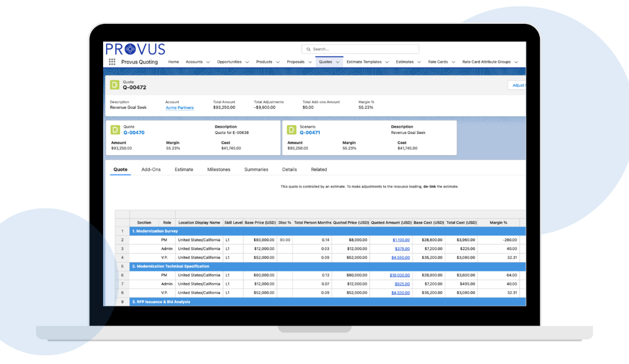Click inside the Search field
Screen dimensions: 629x364
361,49
